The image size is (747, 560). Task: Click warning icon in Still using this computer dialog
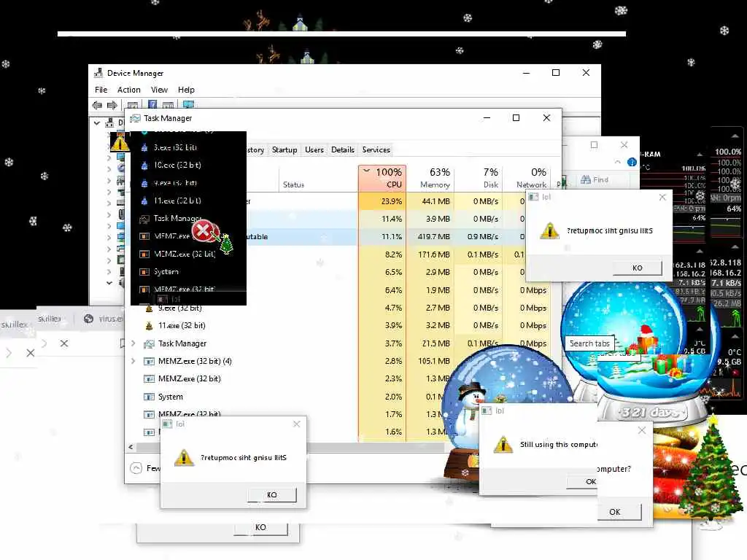[x=503, y=445]
